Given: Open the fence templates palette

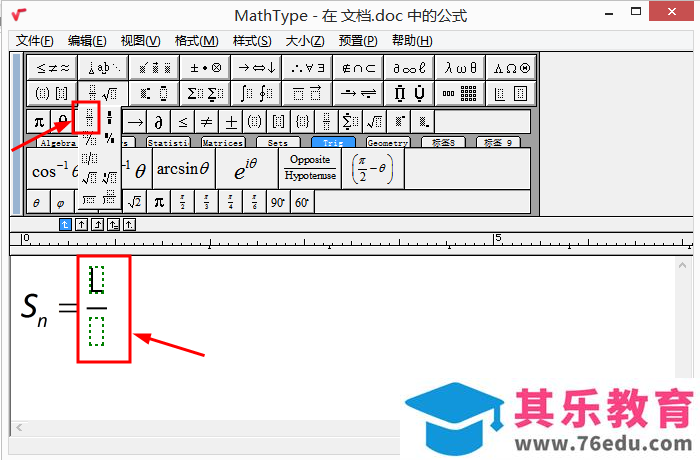Looking at the screenshot, I should (x=52, y=93).
